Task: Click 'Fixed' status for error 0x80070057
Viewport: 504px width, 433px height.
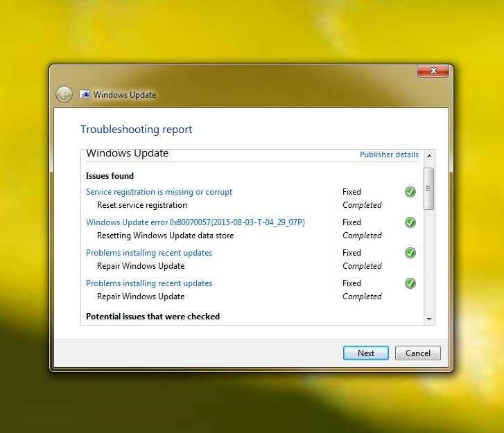Action: pos(351,222)
